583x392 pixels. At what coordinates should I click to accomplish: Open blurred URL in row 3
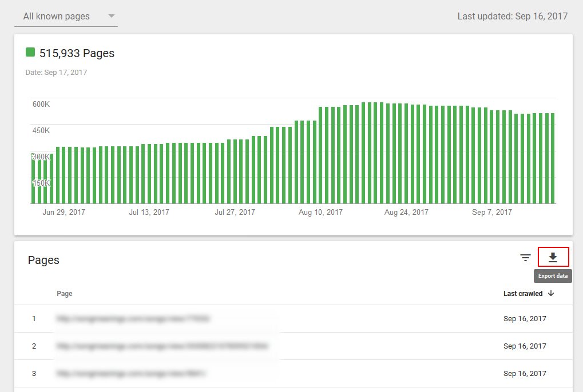click(x=130, y=374)
